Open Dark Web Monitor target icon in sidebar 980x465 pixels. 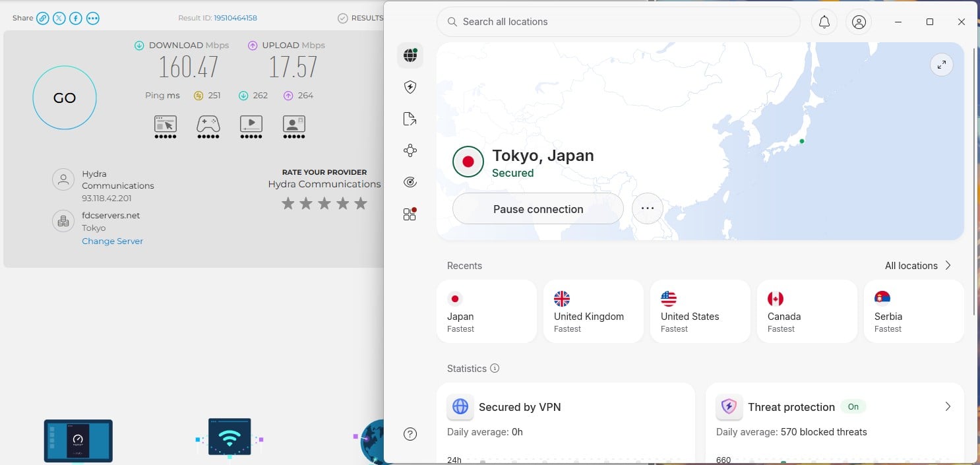[410, 182]
